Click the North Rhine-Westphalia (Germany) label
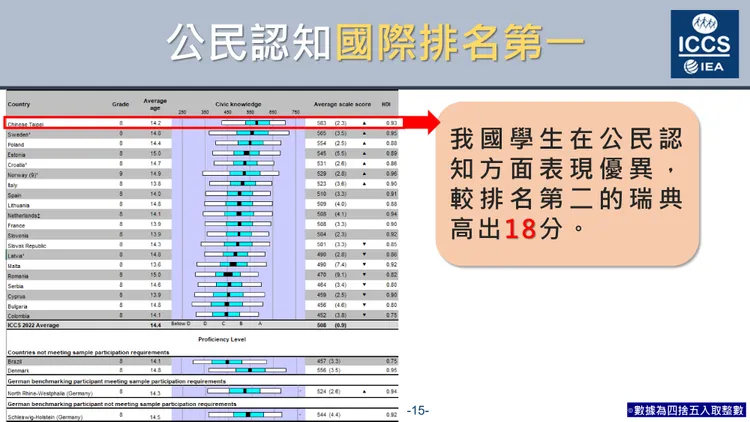This screenshot has height=422, width=750. pos(50,393)
